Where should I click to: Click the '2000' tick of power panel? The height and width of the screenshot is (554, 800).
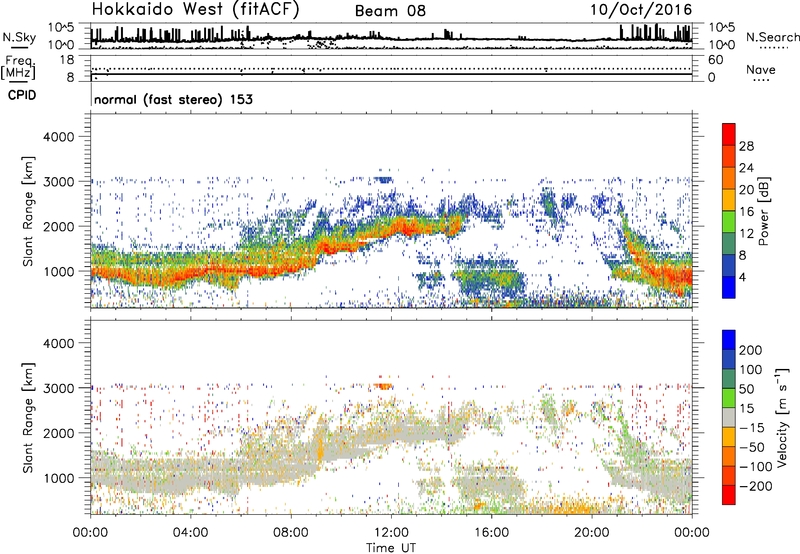[x=58, y=226]
